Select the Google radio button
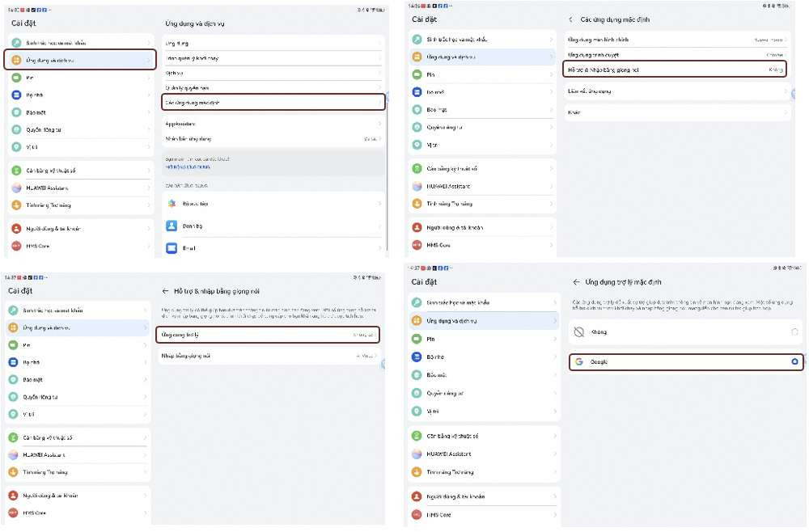 click(x=794, y=362)
